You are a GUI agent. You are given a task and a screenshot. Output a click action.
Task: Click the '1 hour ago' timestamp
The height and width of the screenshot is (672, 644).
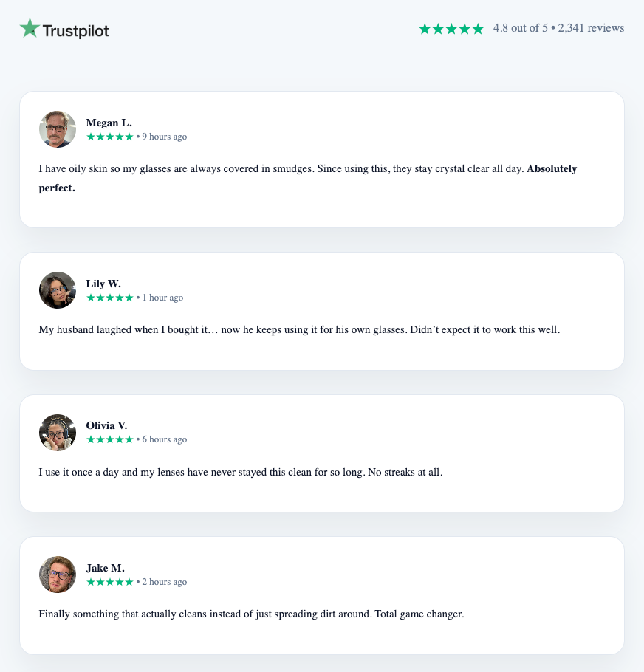162,298
